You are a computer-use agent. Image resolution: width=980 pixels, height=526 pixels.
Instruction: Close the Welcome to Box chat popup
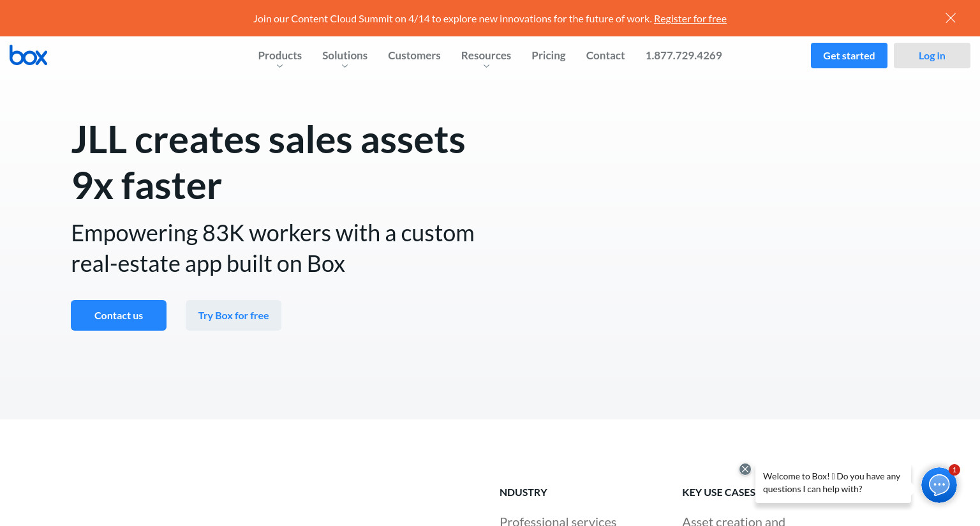click(745, 469)
